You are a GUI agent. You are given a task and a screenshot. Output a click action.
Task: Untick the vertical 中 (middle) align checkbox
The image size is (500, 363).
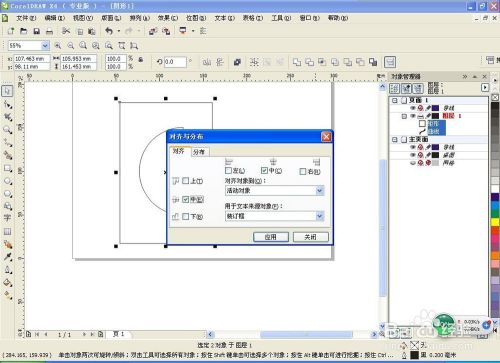click(186, 199)
